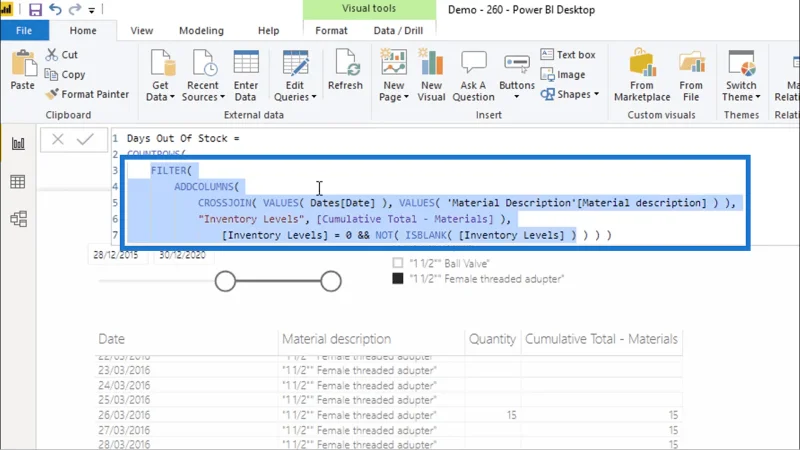Image resolution: width=800 pixels, height=450 pixels.
Task: Open the Data / Drill tab
Action: click(398, 31)
